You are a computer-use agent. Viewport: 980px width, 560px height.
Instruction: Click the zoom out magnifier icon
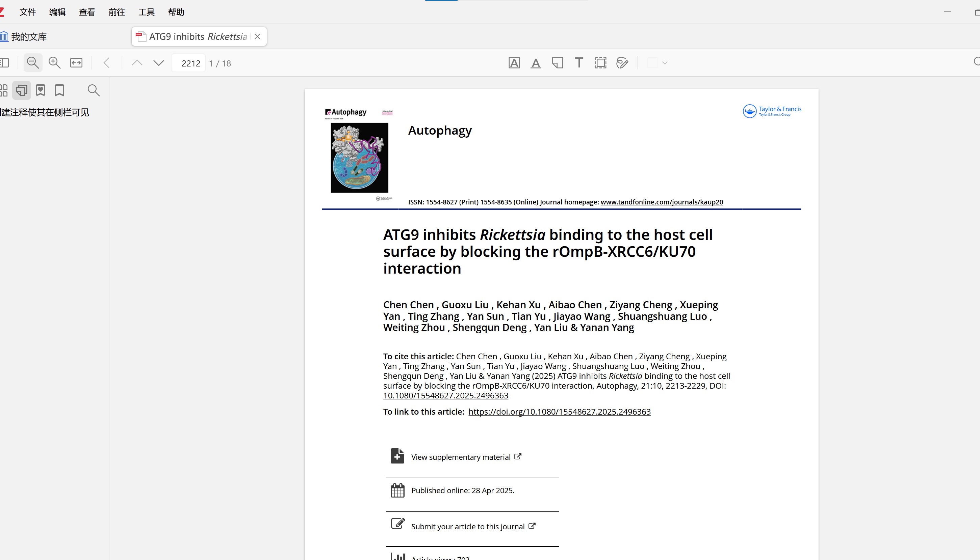coord(33,63)
